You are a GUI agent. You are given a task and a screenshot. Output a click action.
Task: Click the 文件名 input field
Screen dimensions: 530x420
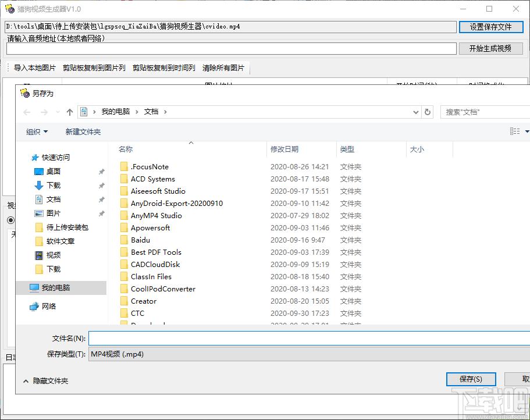tap(310, 338)
